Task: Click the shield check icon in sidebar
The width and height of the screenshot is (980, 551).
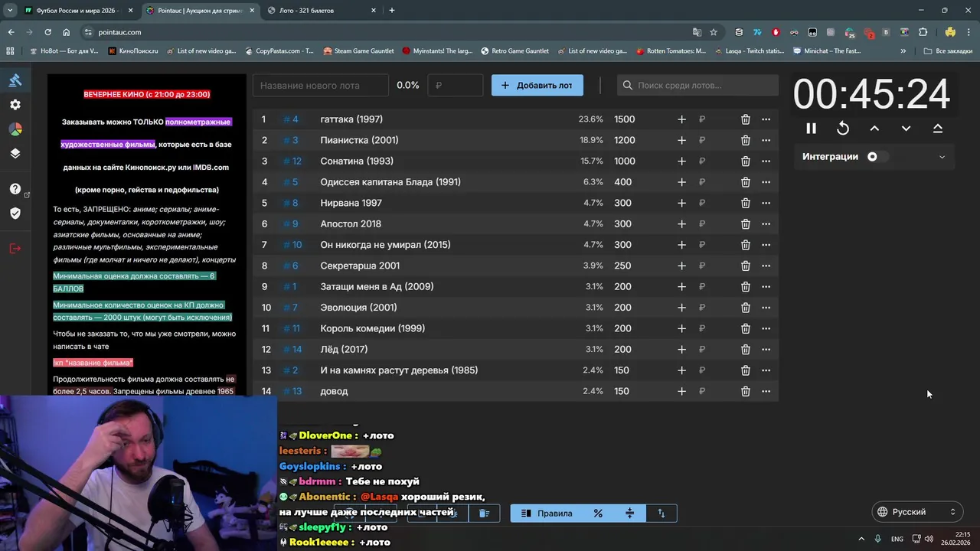Action: pos(15,213)
